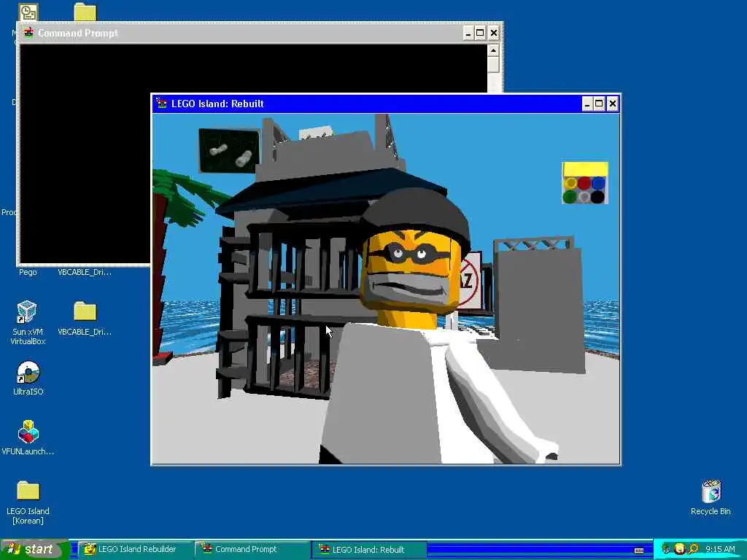Click the dark bricks picture panel in game
The height and width of the screenshot is (560, 747).
[229, 150]
